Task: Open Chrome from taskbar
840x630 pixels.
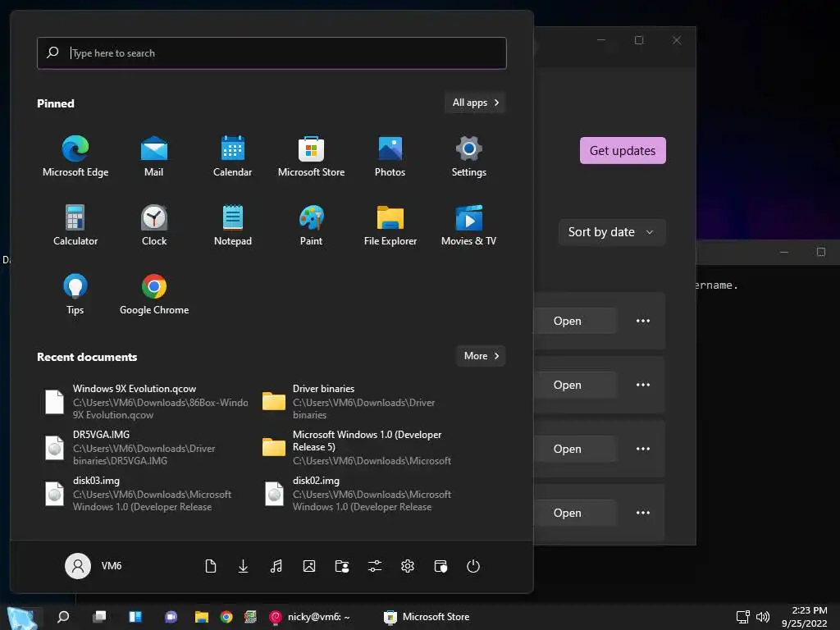Action: (x=226, y=617)
